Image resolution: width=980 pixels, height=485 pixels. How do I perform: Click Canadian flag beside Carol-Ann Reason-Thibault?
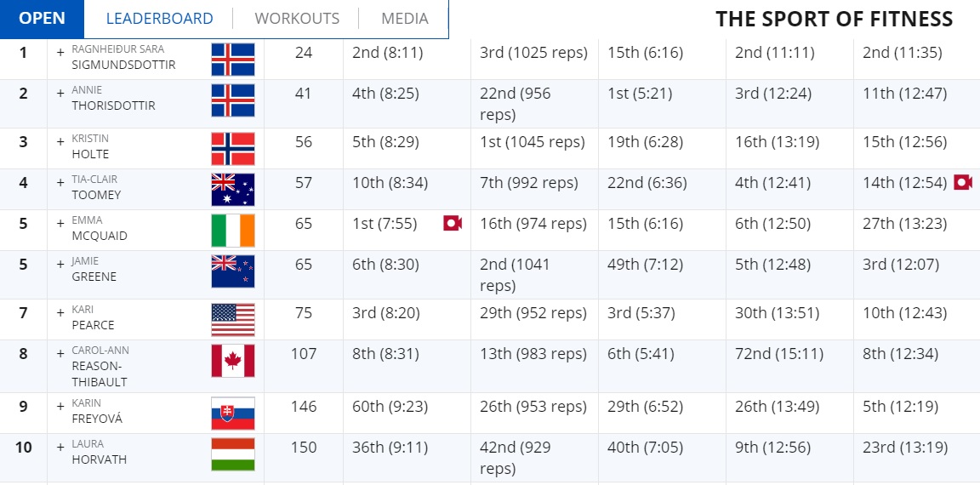[x=233, y=361]
